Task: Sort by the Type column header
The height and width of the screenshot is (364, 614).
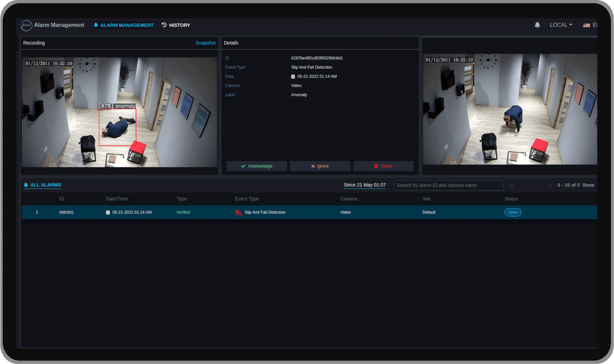Action: (x=181, y=199)
